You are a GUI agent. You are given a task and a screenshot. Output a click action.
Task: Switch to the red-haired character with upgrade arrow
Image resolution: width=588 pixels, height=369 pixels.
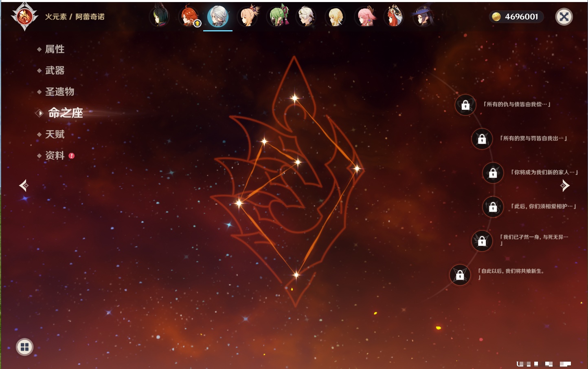189,17
